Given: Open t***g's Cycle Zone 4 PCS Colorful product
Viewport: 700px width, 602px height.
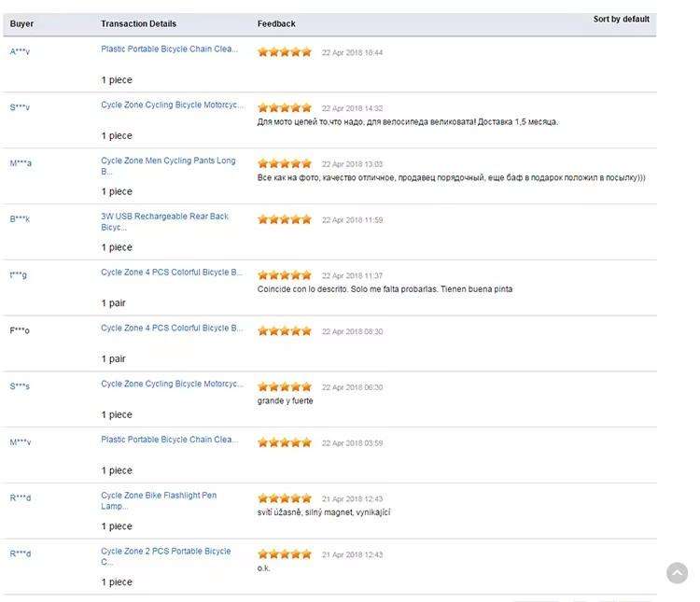Looking at the screenshot, I should 172,273.
